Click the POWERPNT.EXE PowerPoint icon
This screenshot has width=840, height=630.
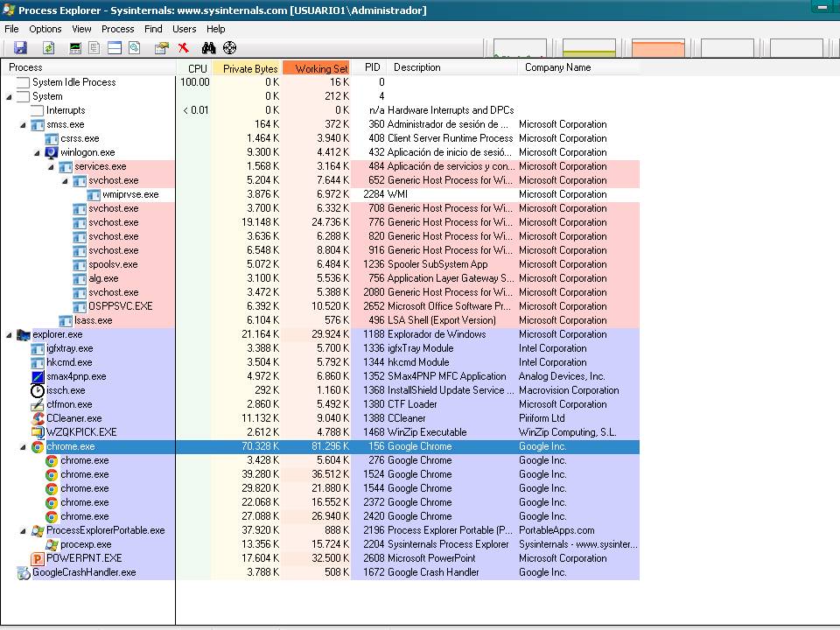[x=38, y=558]
